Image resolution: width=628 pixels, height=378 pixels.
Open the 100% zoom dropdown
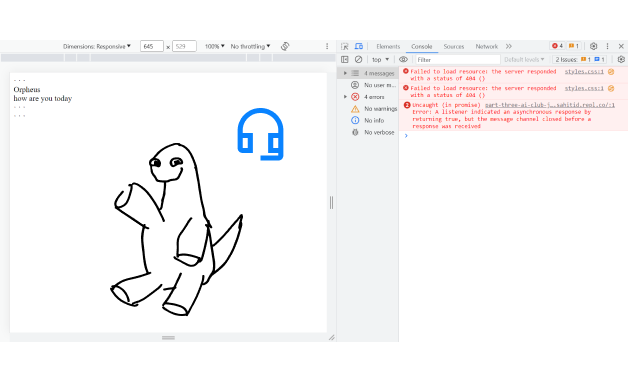coord(214,46)
